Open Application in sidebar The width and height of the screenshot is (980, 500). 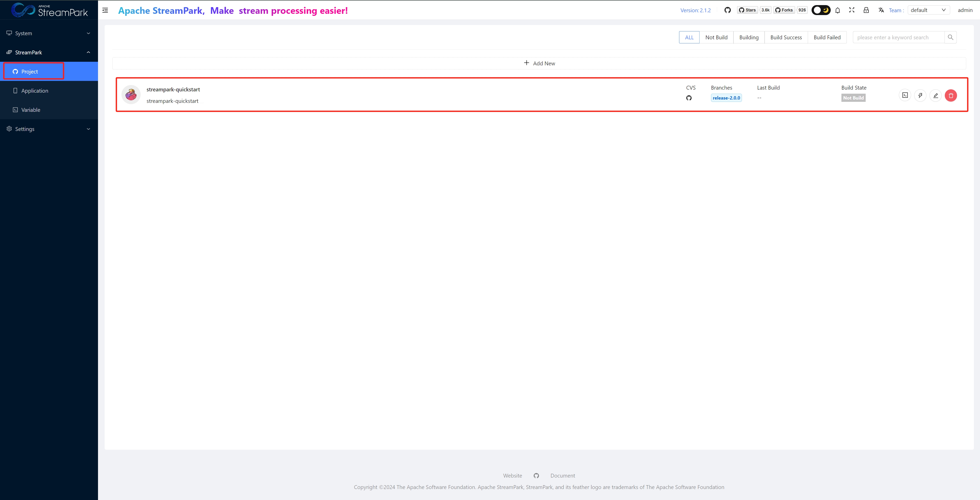click(35, 91)
